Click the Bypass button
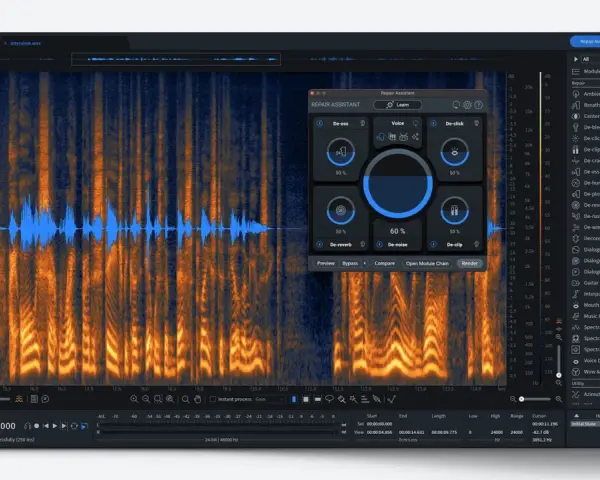Screen dimensions: 600x480 coord(350,263)
